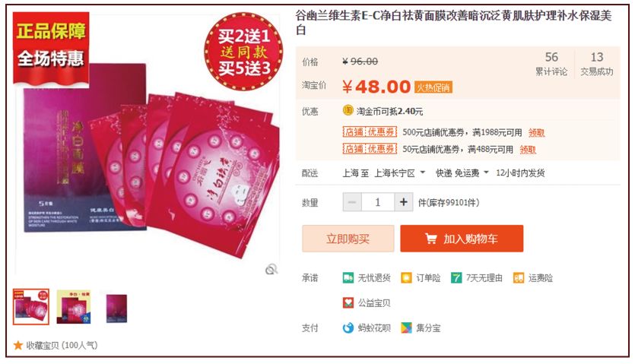635x364 pixels.
Task: Increase quantity with the plus button
Action: click(x=403, y=202)
